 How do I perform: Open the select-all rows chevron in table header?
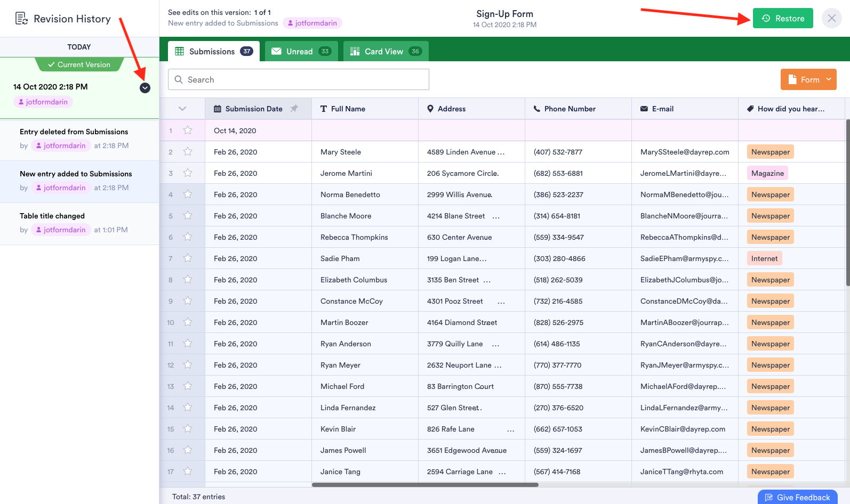coord(182,109)
